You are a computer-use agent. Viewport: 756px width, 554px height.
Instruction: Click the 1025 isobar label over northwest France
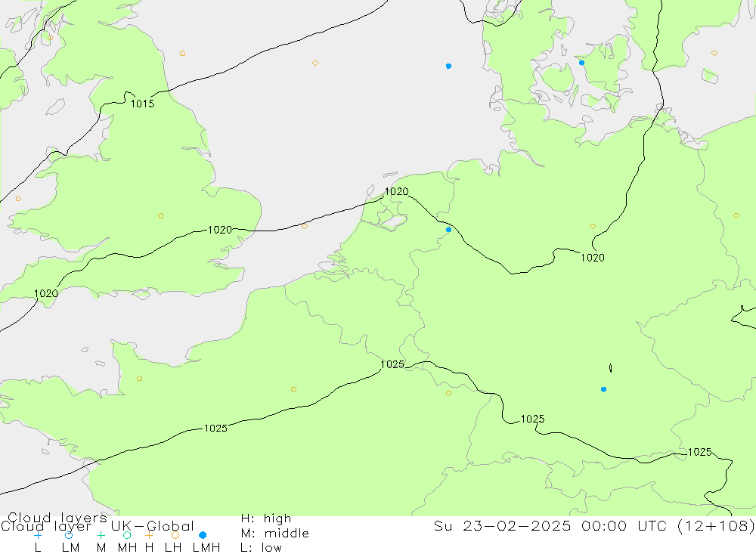[x=215, y=428]
